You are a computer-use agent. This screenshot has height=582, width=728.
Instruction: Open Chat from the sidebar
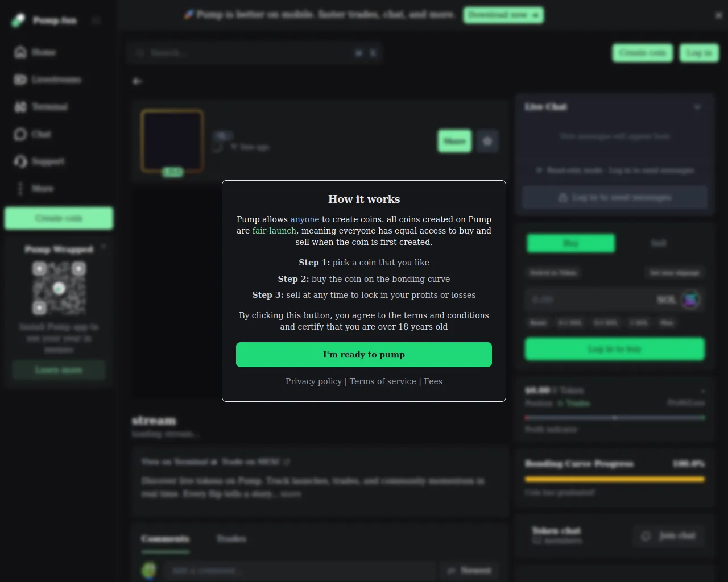pos(32,134)
